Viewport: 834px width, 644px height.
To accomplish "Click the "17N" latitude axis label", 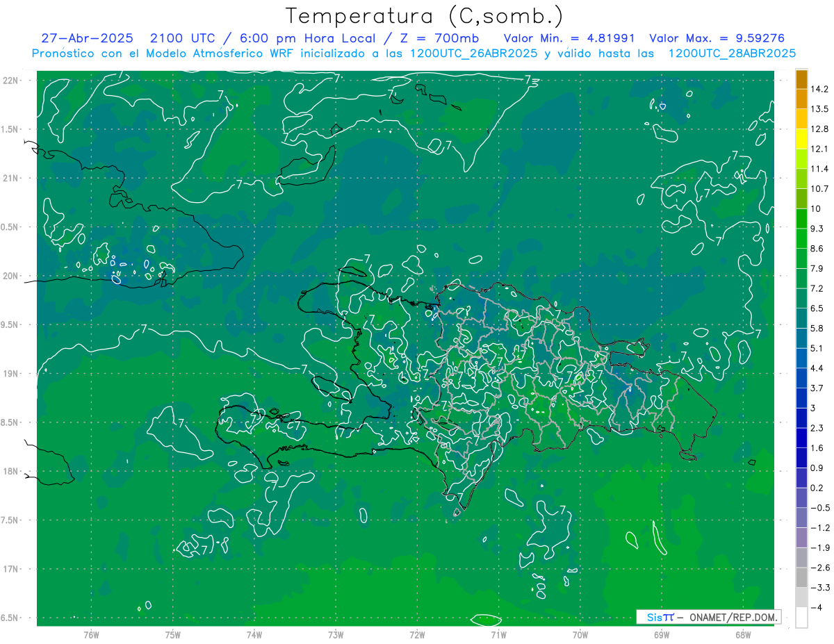I will point(10,569).
